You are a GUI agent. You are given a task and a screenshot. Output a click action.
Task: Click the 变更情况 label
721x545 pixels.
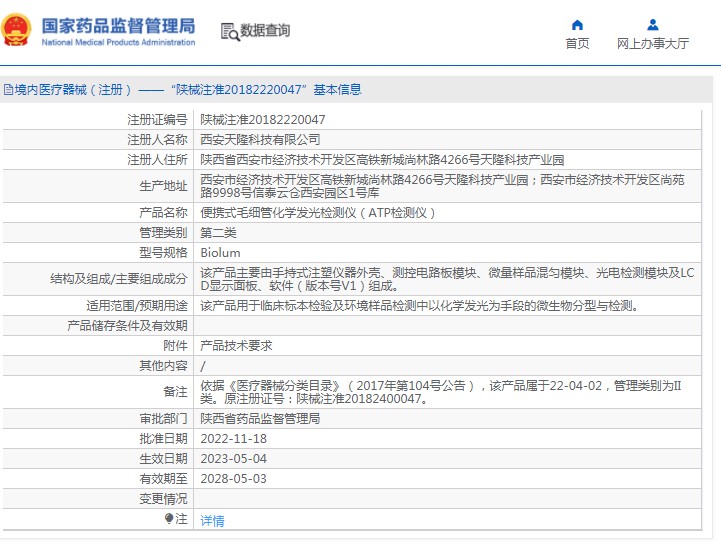click(x=163, y=499)
